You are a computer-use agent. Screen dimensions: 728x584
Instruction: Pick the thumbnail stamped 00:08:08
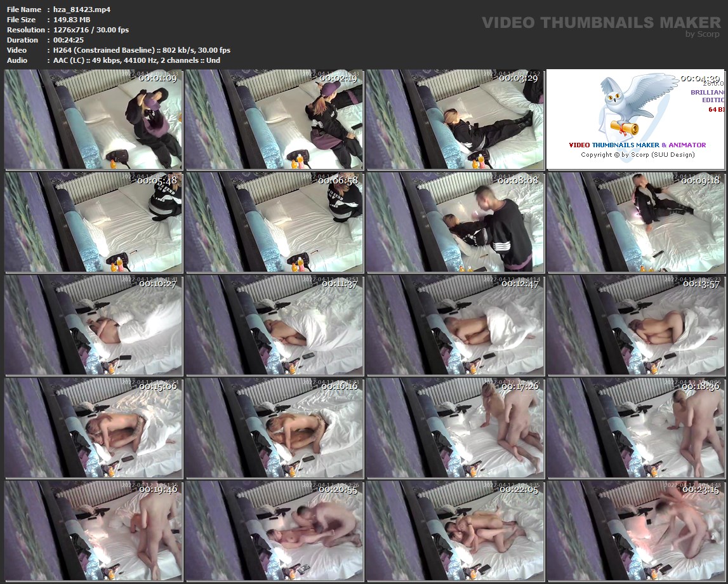click(x=455, y=222)
